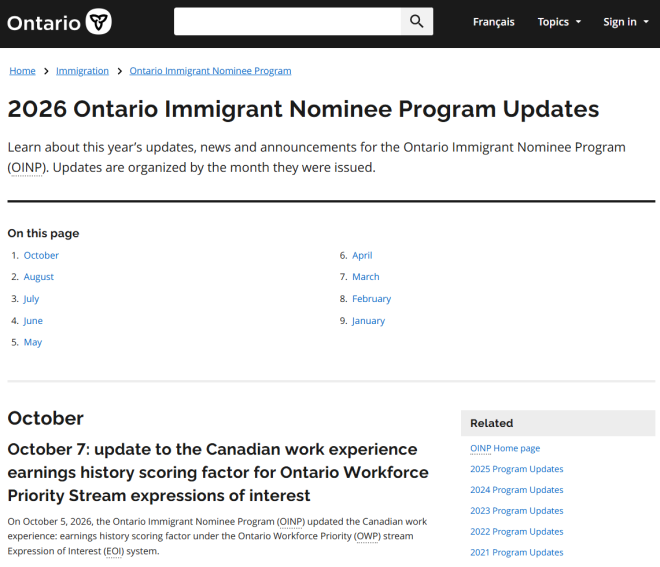Click the Related sidebar heading
Screen dimensions: 660x567
coord(491,423)
